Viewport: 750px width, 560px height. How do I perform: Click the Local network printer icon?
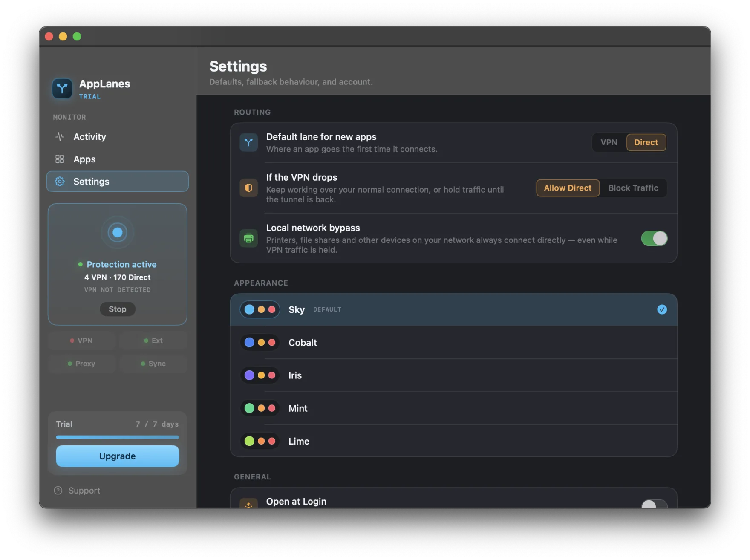[x=249, y=238]
